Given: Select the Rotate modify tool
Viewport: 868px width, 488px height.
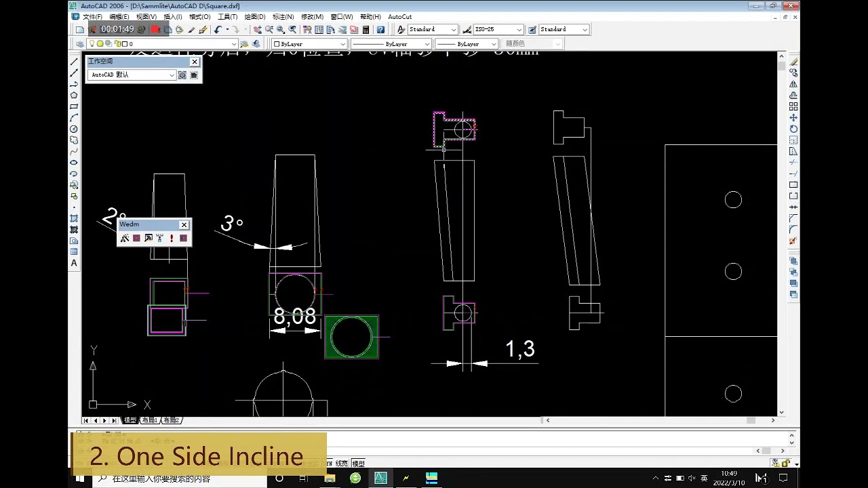Looking at the screenshot, I should (x=793, y=129).
